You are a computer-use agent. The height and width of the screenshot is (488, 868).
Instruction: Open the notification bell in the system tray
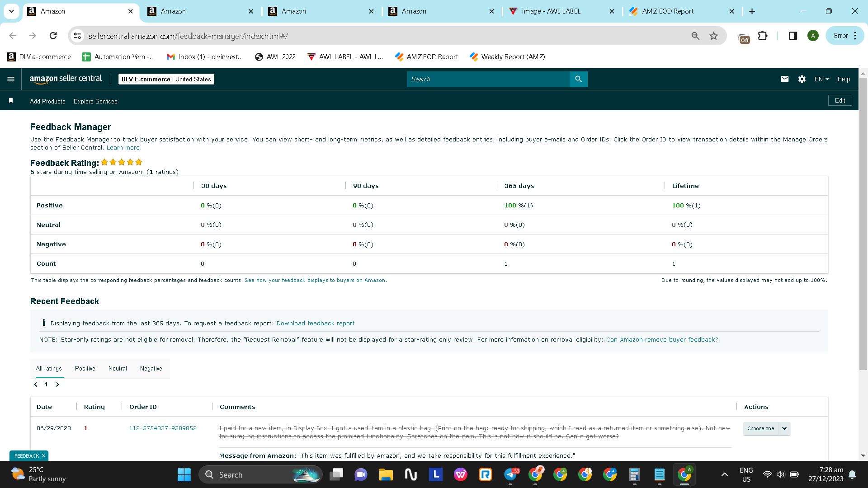tap(852, 474)
